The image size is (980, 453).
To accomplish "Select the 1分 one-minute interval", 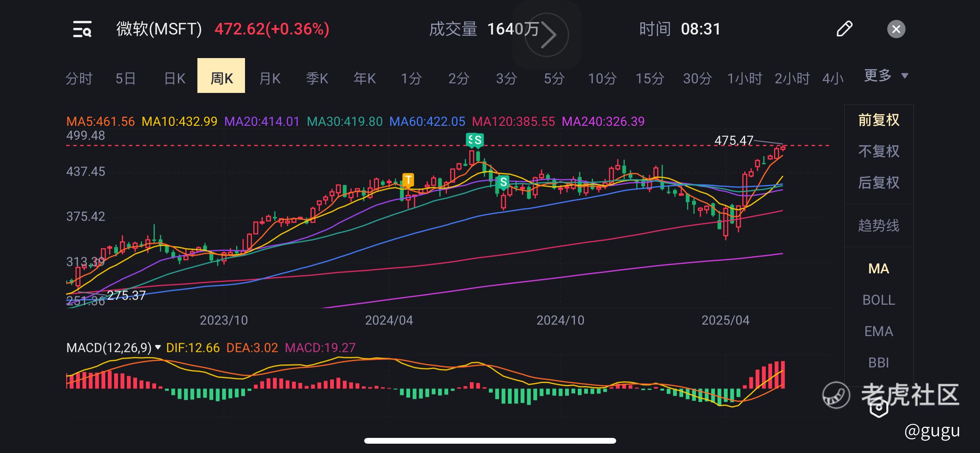I will [x=411, y=79].
